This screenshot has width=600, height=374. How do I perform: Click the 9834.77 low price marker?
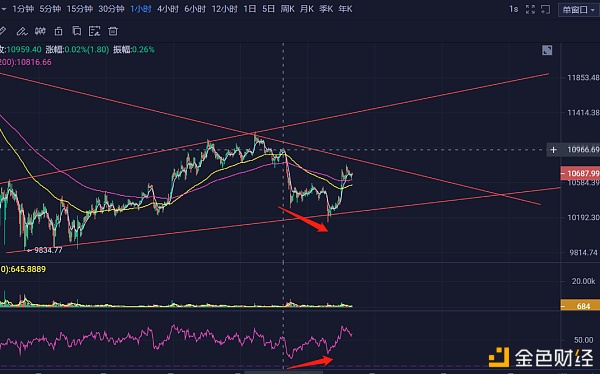pyautogui.click(x=48, y=250)
